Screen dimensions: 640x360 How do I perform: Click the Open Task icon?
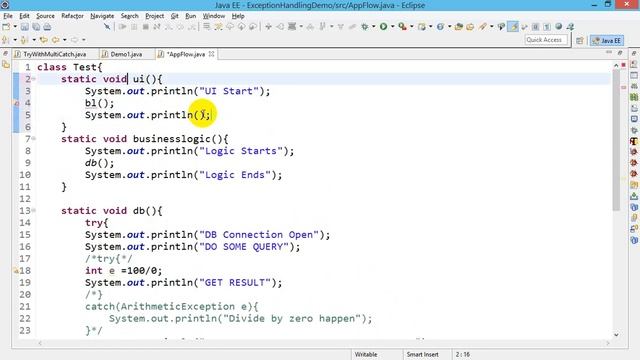[x=470, y=27]
